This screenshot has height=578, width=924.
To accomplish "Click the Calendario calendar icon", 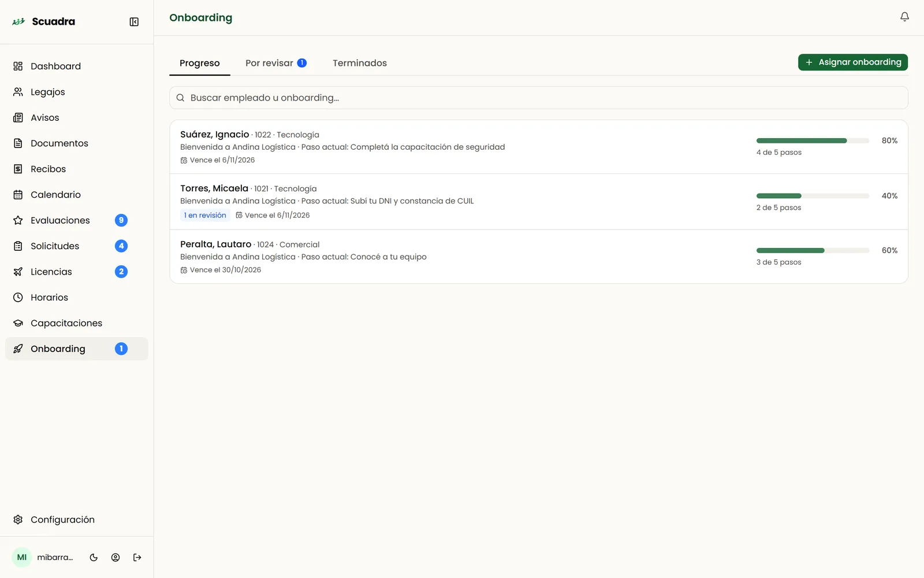I will coord(18,195).
